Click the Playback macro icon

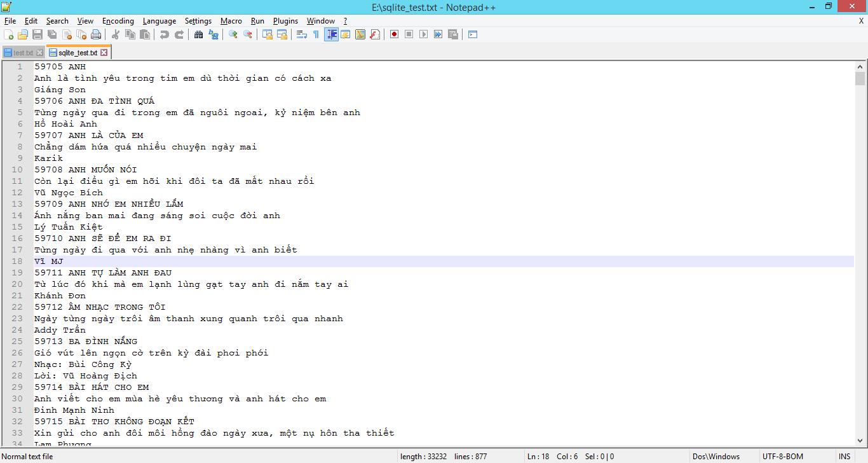pyautogui.click(x=423, y=34)
